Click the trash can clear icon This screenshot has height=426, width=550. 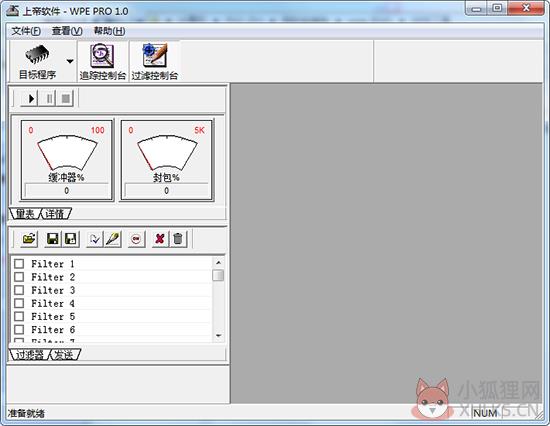tap(178, 239)
